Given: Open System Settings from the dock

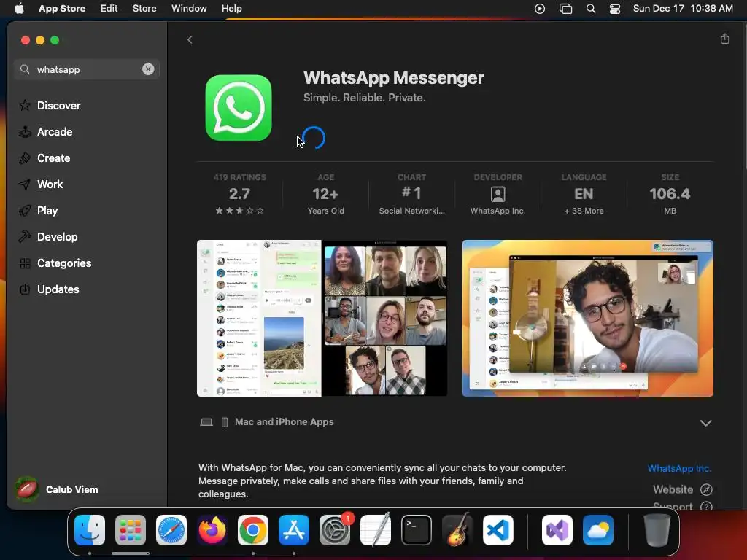Looking at the screenshot, I should pos(335,530).
